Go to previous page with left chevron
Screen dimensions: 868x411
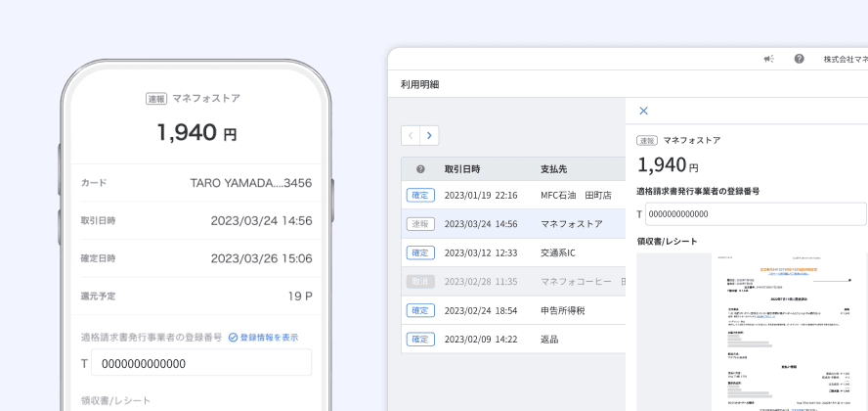pos(411,135)
